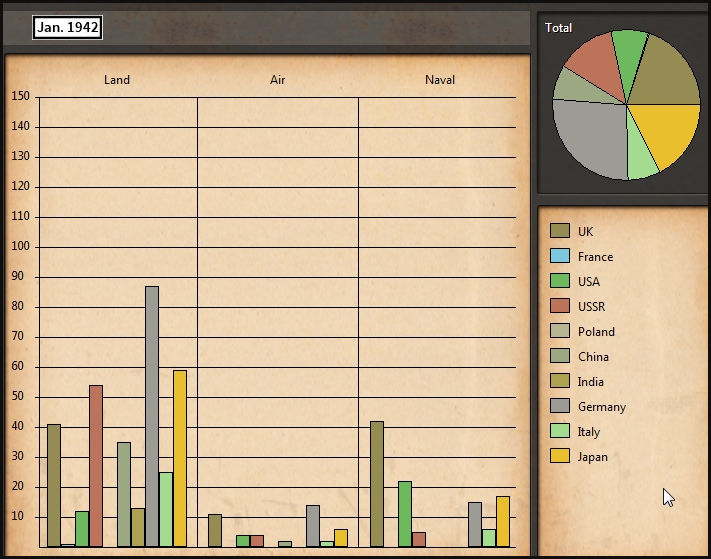The height and width of the screenshot is (559, 711).
Task: Click the USA green legend swatch
Action: click(560, 281)
